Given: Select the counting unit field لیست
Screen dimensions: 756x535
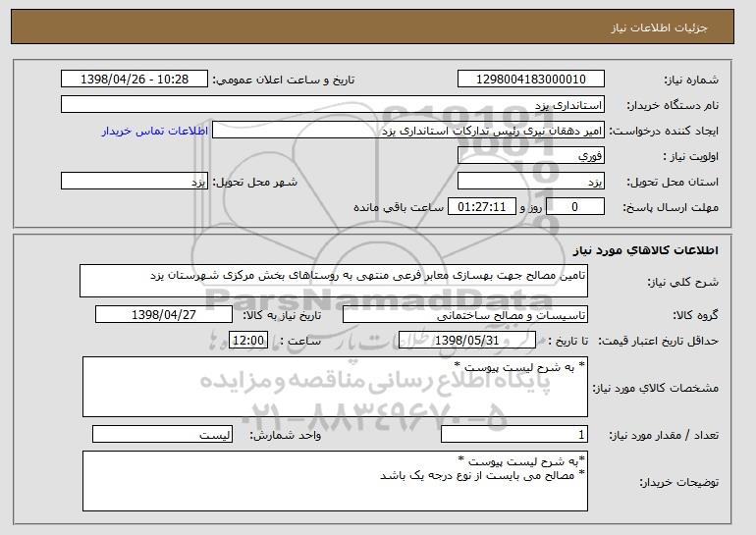Looking at the screenshot, I should point(162,434).
